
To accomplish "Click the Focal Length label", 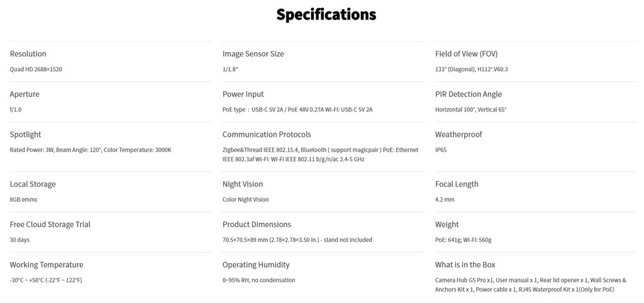I will (457, 185).
